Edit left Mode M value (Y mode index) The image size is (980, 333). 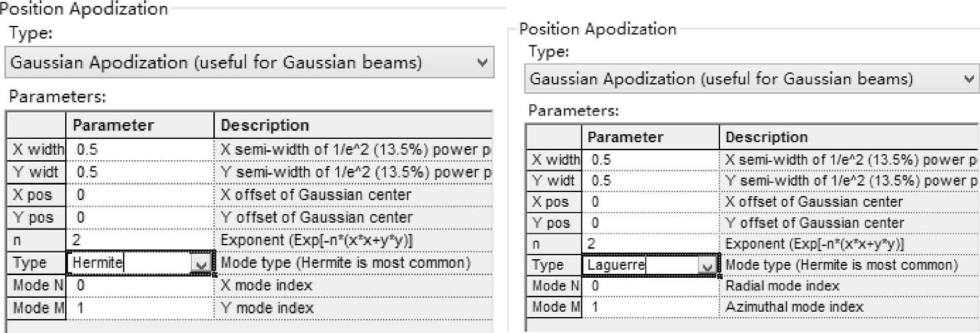[140, 308]
